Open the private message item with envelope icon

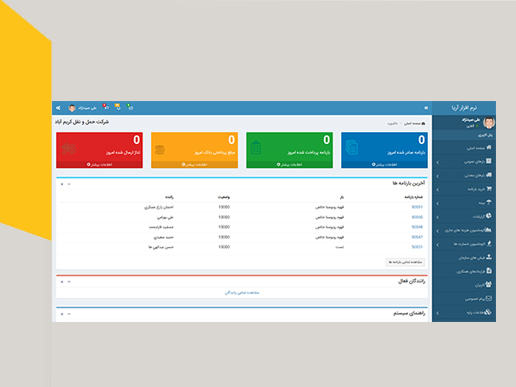pos(464,299)
